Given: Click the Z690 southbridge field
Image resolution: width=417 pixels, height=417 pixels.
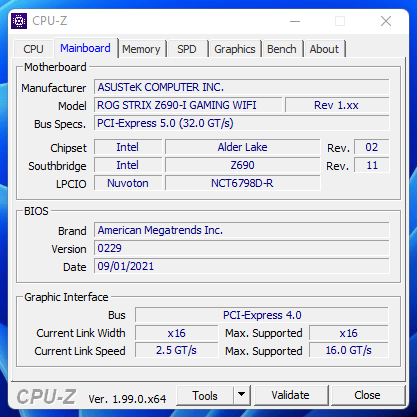Looking at the screenshot, I should 243,165.
